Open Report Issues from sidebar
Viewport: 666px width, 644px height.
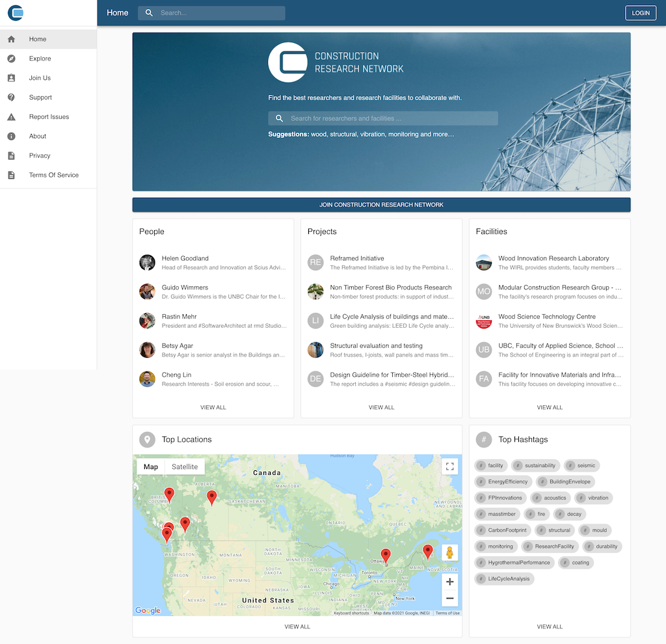[48, 117]
